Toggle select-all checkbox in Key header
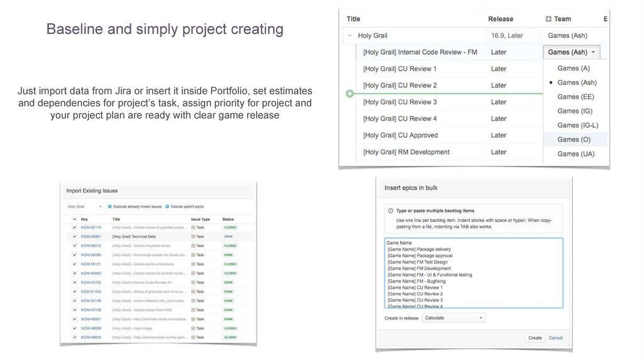This screenshot has width=644, height=361. pyautogui.click(x=74, y=219)
